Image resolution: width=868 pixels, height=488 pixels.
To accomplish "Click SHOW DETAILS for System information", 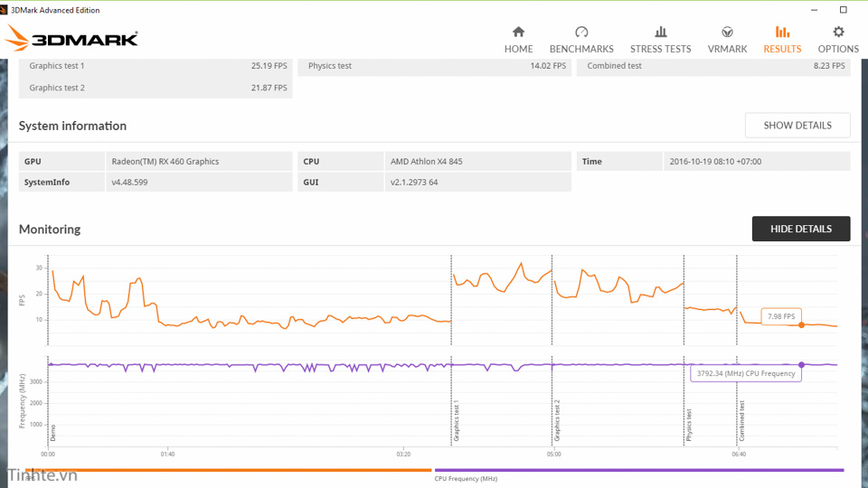I will 797,125.
